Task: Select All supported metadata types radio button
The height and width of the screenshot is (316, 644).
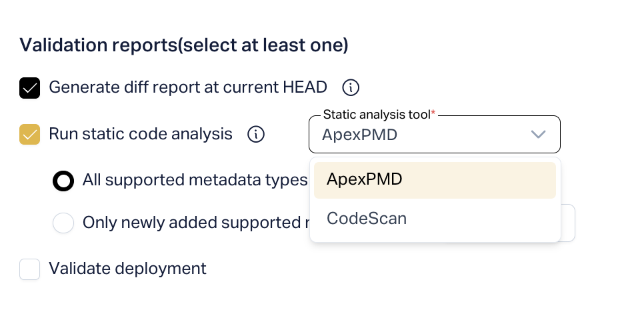Action: click(63, 181)
